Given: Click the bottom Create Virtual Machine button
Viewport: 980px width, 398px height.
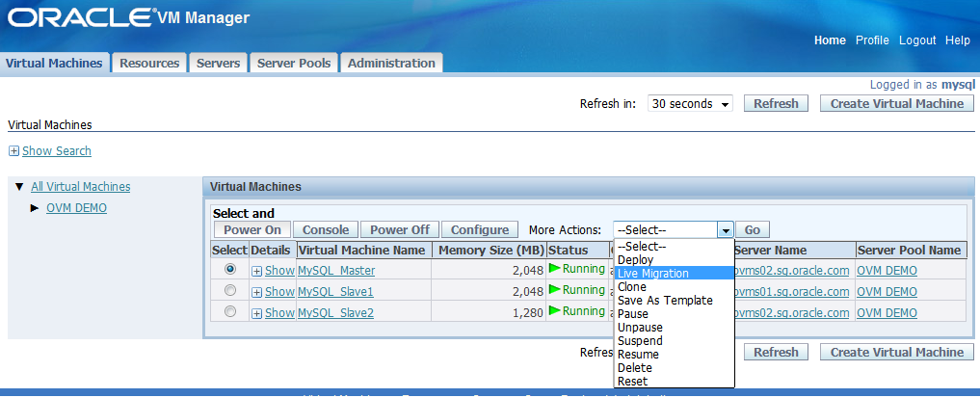Looking at the screenshot, I should [897, 353].
